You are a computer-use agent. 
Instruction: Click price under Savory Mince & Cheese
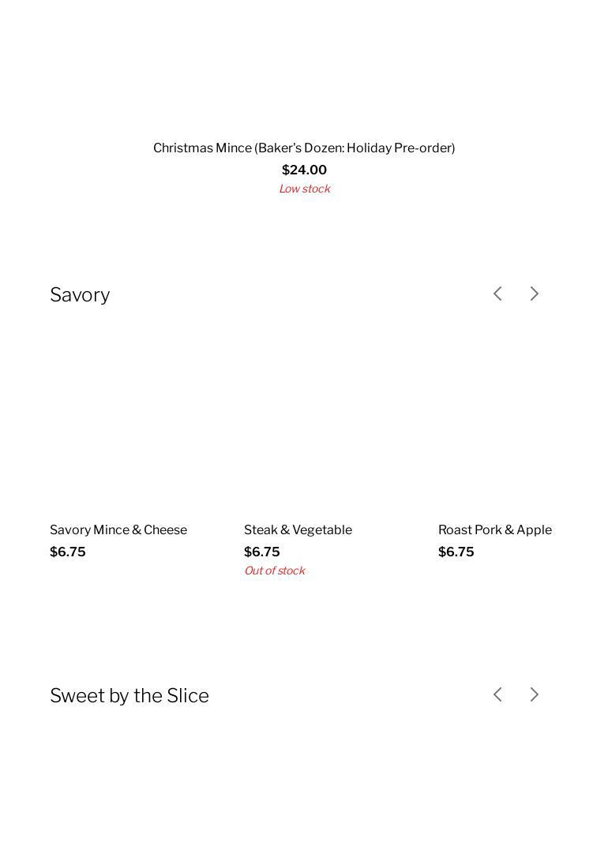point(68,552)
